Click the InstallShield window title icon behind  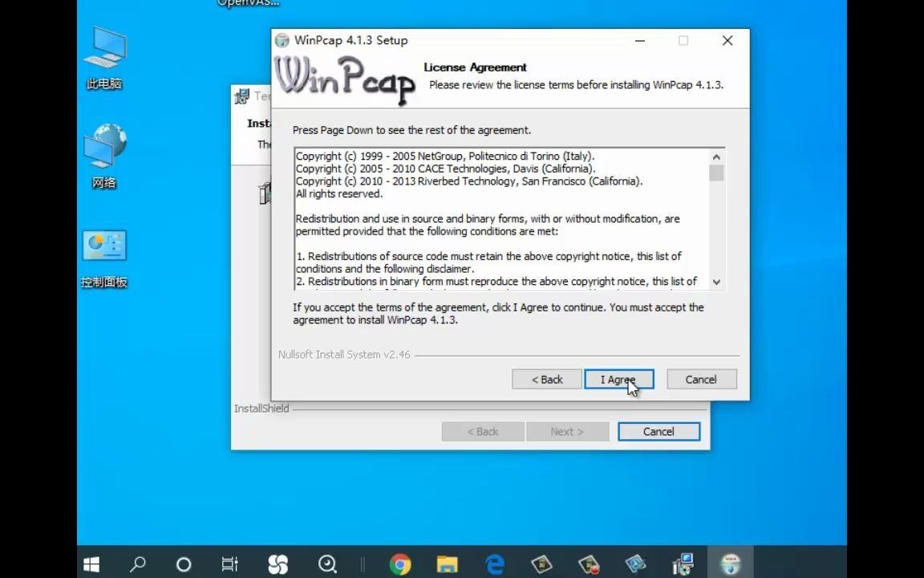[x=241, y=96]
